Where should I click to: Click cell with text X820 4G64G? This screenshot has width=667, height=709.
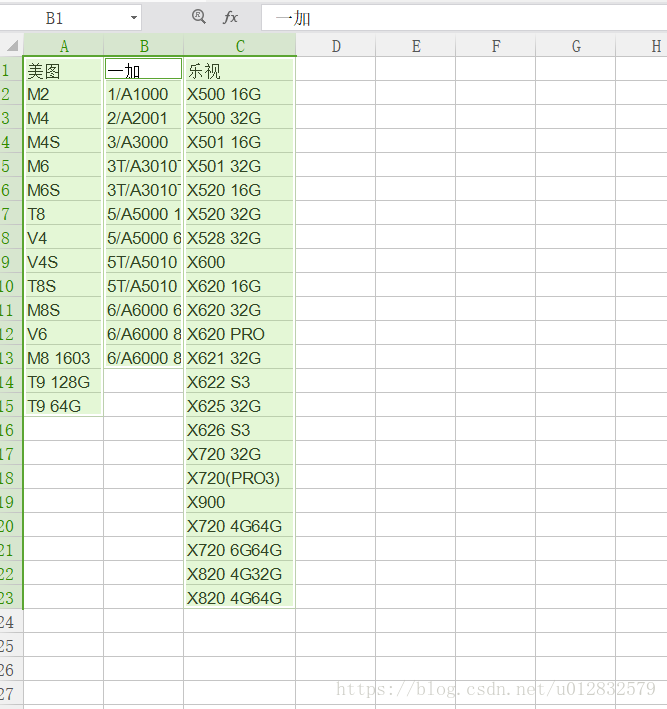click(x=240, y=598)
